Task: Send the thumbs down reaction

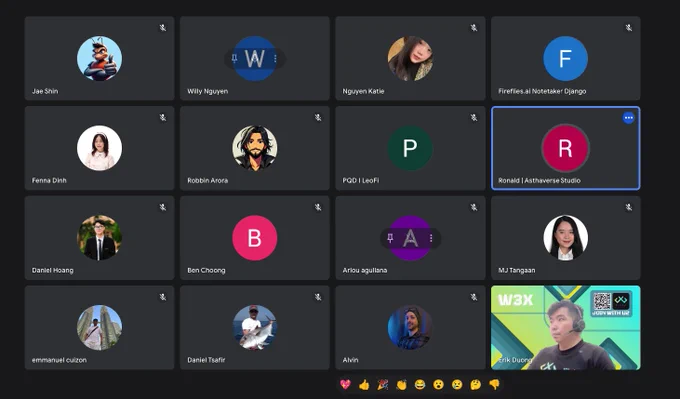Action: click(x=494, y=384)
